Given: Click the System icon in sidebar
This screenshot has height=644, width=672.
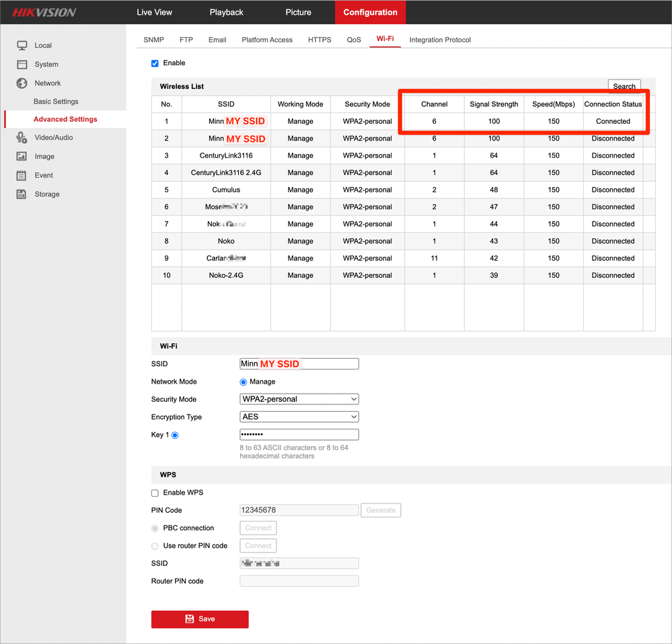Looking at the screenshot, I should (22, 65).
